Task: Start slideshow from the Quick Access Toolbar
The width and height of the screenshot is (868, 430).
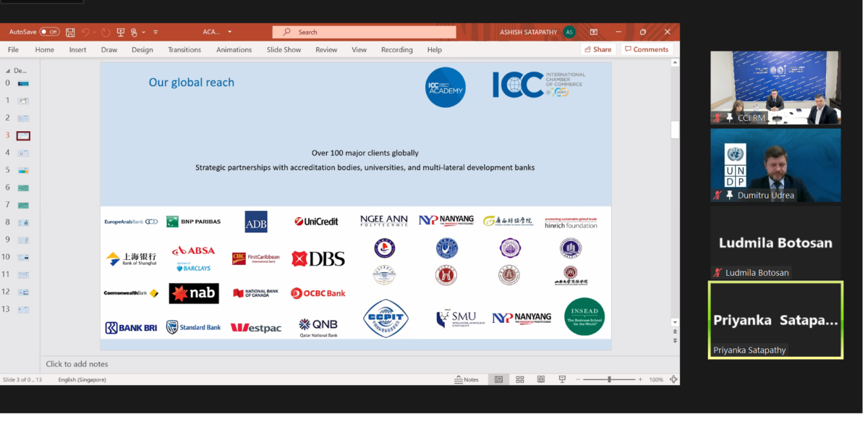Action: point(121,32)
